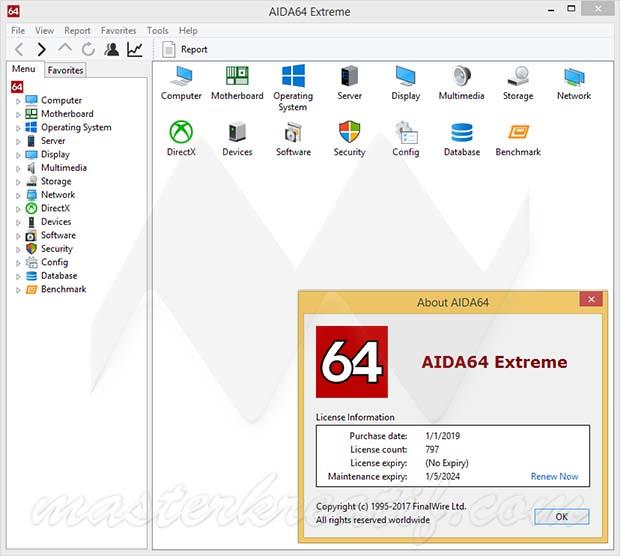Open the File menu
This screenshot has height=556, width=620.
[x=18, y=30]
